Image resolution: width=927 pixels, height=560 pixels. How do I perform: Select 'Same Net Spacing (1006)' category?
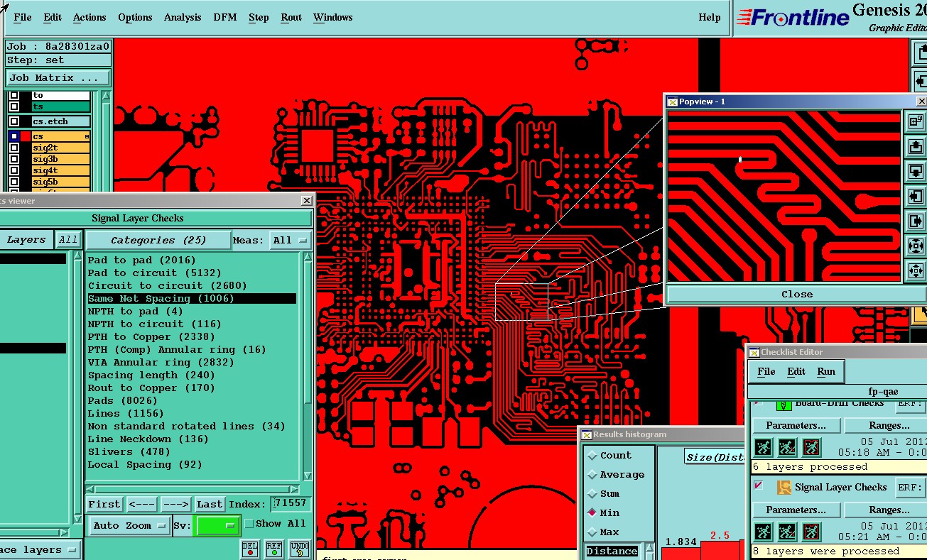[192, 298]
